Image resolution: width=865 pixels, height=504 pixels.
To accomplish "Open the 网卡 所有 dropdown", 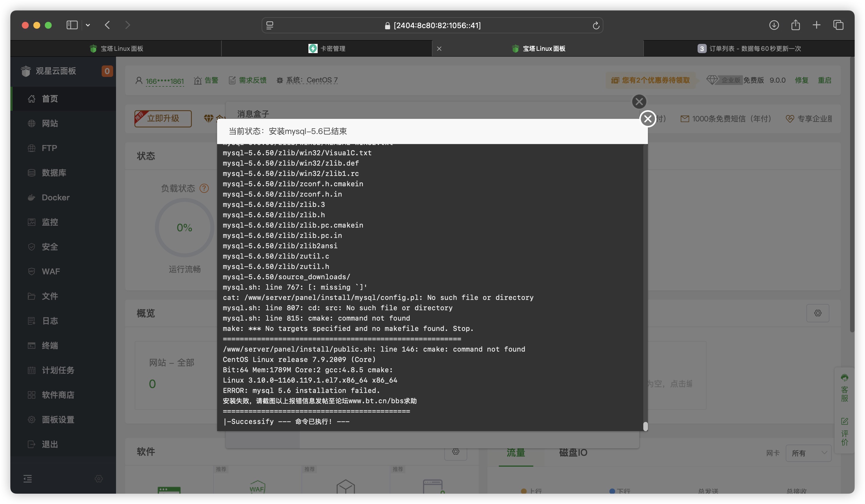I will tap(808, 453).
